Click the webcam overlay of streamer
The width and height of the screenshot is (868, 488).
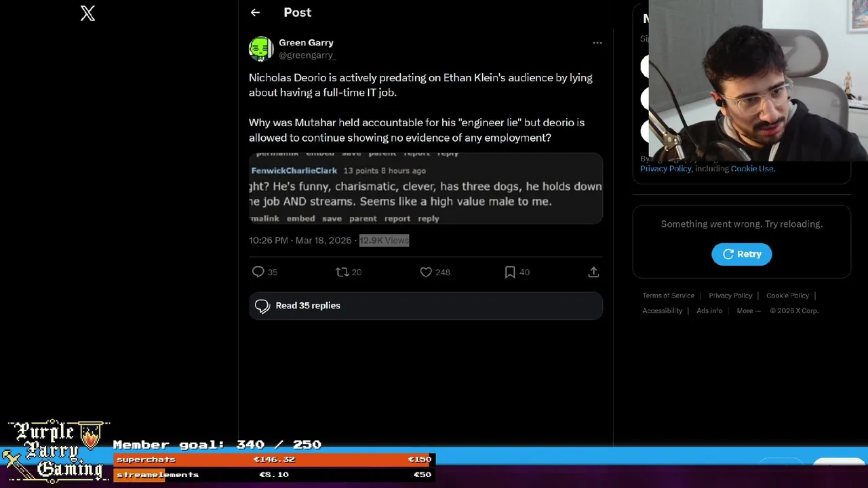(758, 80)
